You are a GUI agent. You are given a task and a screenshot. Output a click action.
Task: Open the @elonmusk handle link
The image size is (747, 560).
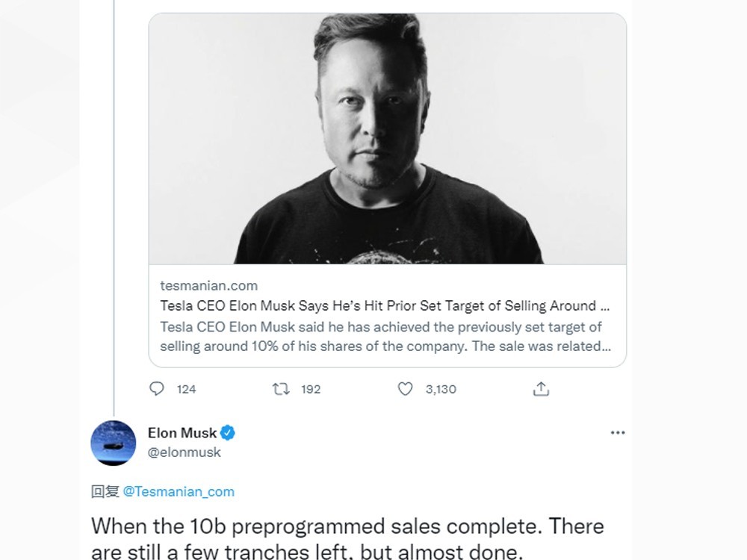point(185,452)
